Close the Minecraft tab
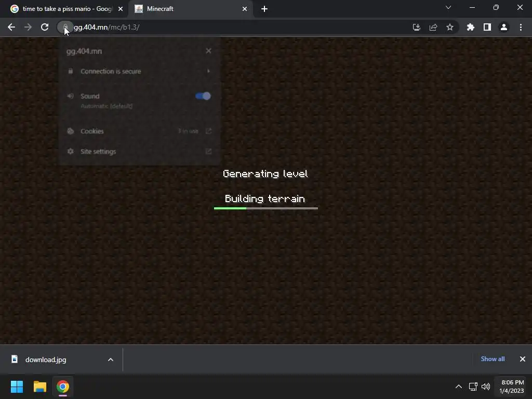The width and height of the screenshot is (532, 399). point(245,9)
